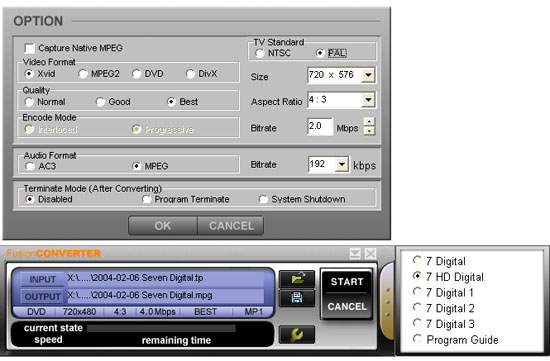The height and width of the screenshot is (361, 550).
Task: Choose DivX video format
Action: pyautogui.click(x=190, y=74)
